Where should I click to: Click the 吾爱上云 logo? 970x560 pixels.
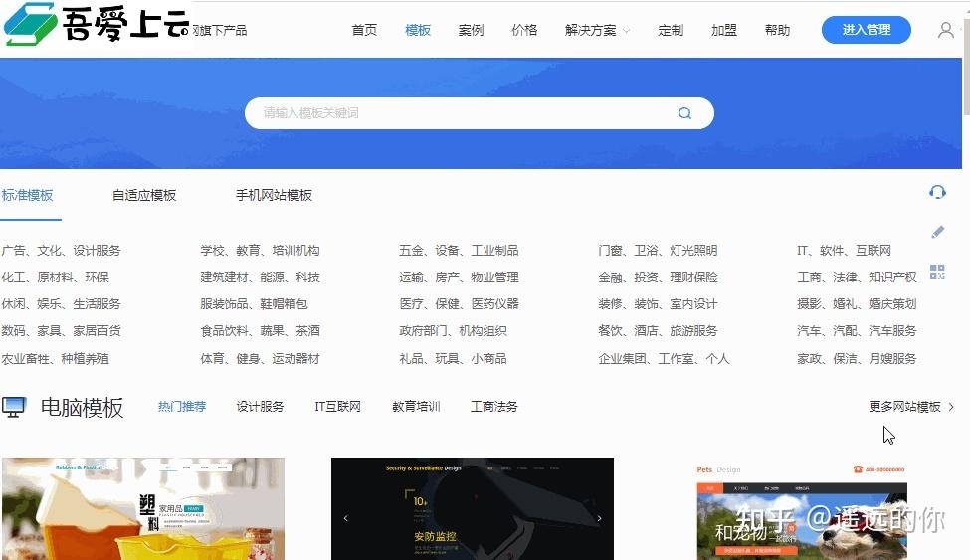click(x=97, y=24)
